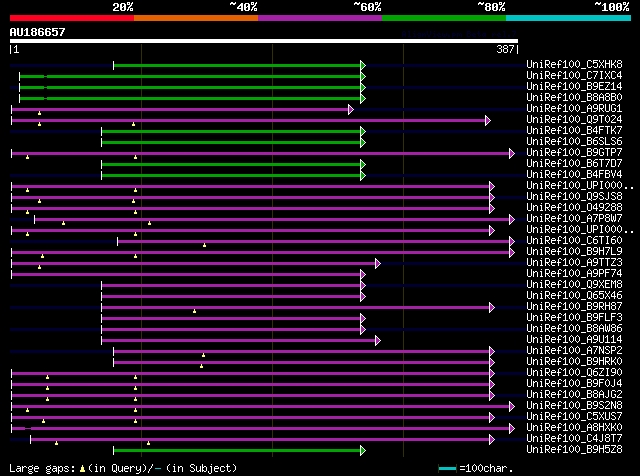Select the UniRef100_C4J8T7 label
Image resolution: width=640 pixels, height=476 pixels.
tap(574, 439)
